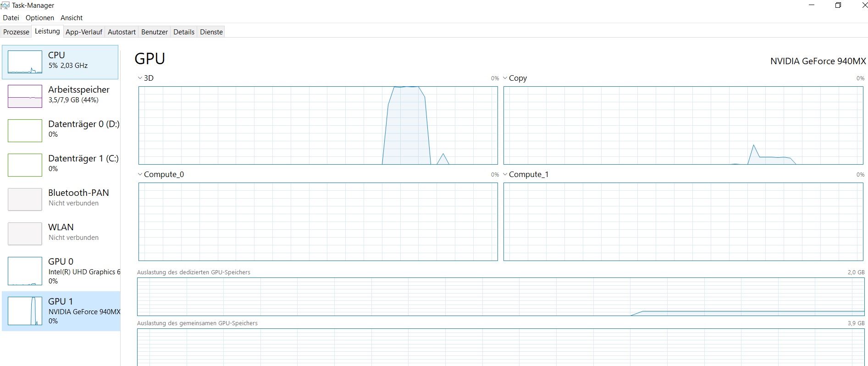The width and height of the screenshot is (868, 366).
Task: Select CPU performance graph thumbnail
Action: (25, 62)
